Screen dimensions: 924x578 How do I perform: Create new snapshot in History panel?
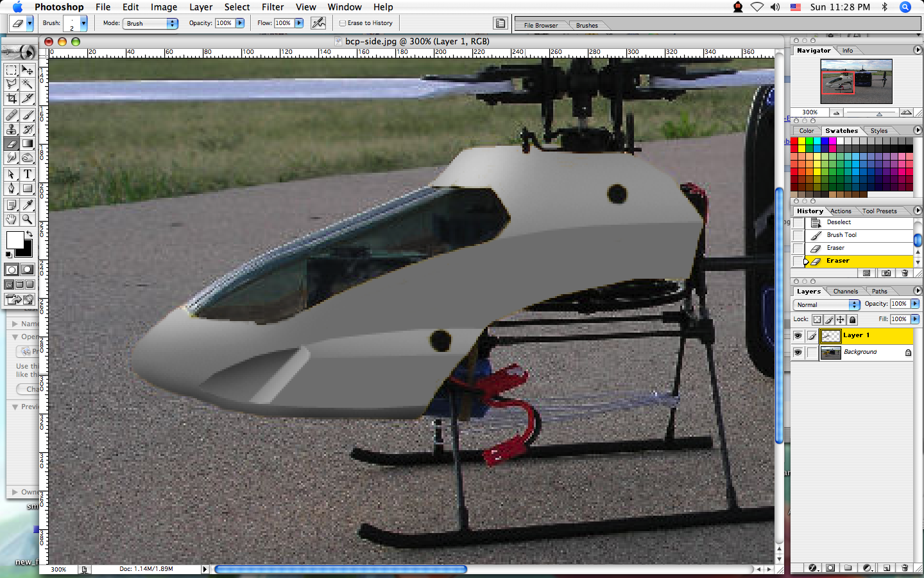pos(886,273)
